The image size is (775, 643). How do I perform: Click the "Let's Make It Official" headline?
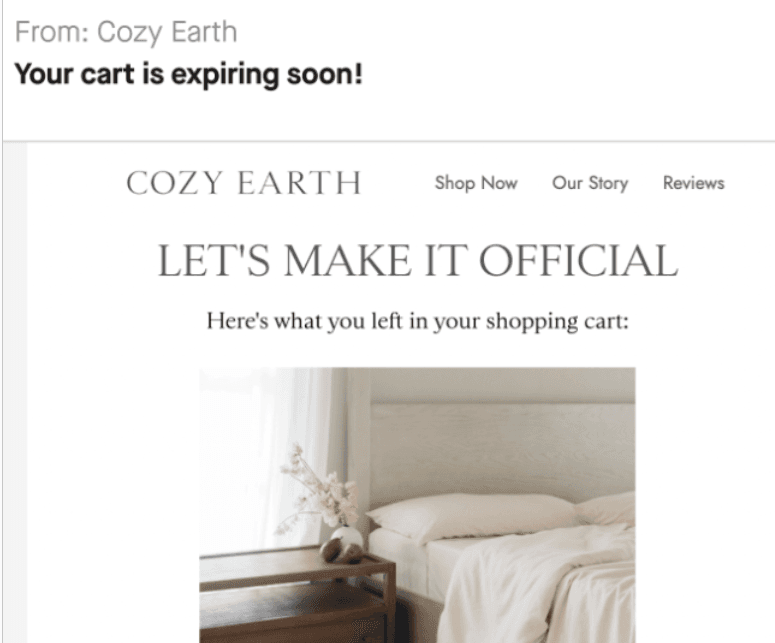tap(417, 261)
